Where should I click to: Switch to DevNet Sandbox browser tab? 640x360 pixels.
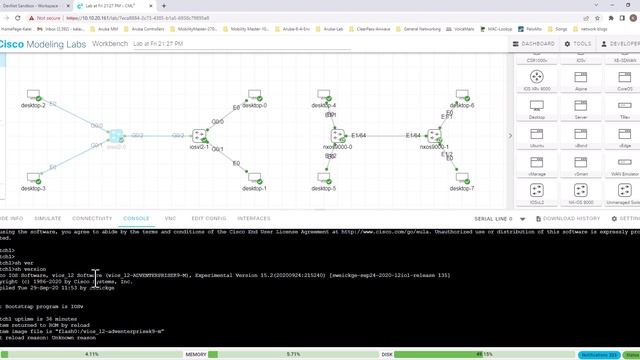tap(34, 6)
